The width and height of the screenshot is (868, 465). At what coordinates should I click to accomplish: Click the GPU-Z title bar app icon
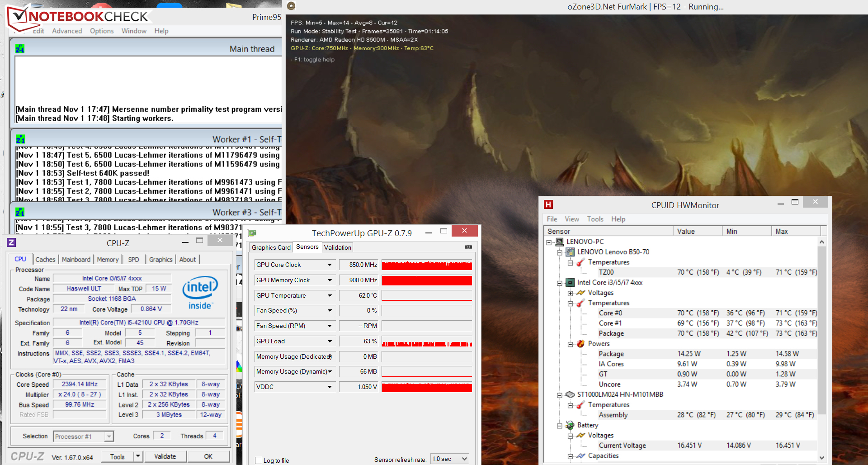click(252, 233)
